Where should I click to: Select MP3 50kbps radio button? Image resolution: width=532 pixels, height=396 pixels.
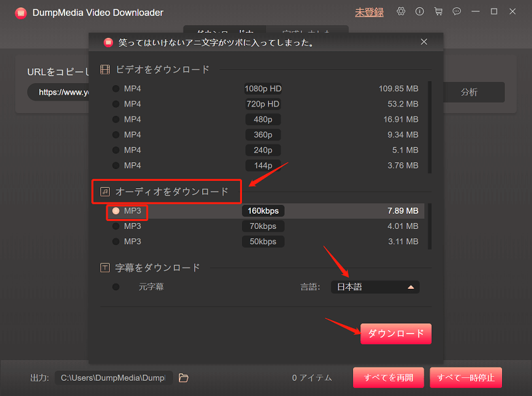coord(116,242)
